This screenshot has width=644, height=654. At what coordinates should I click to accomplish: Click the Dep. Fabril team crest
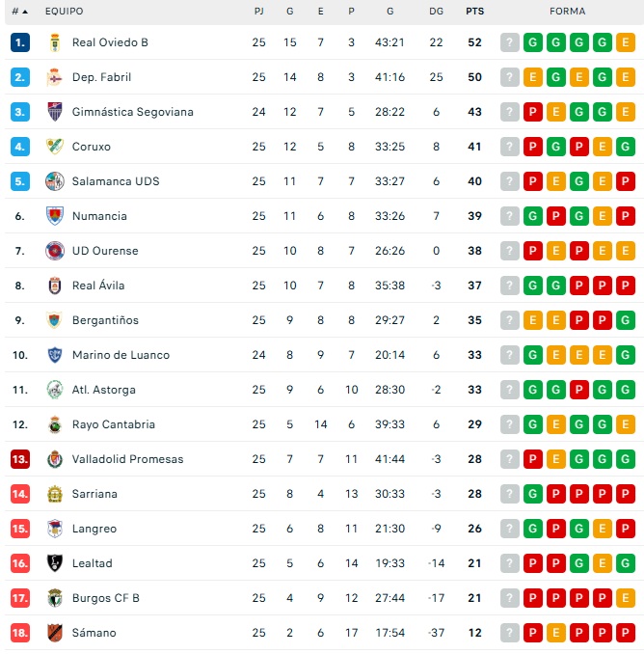[54, 77]
